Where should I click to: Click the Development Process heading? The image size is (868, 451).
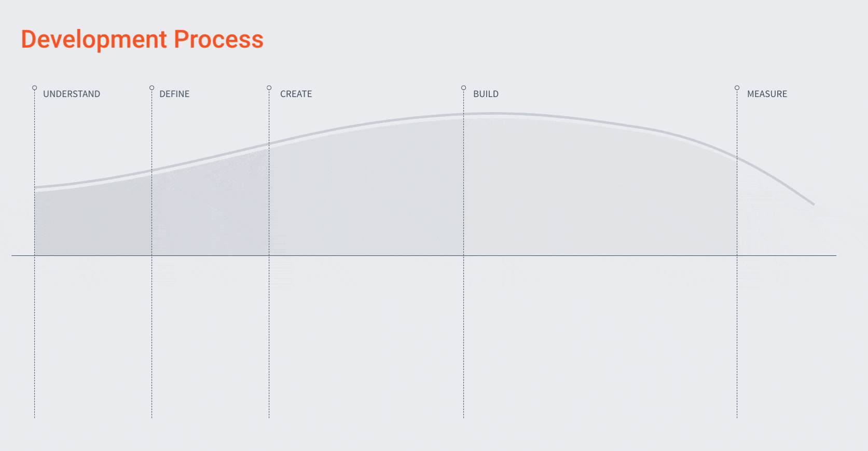142,39
